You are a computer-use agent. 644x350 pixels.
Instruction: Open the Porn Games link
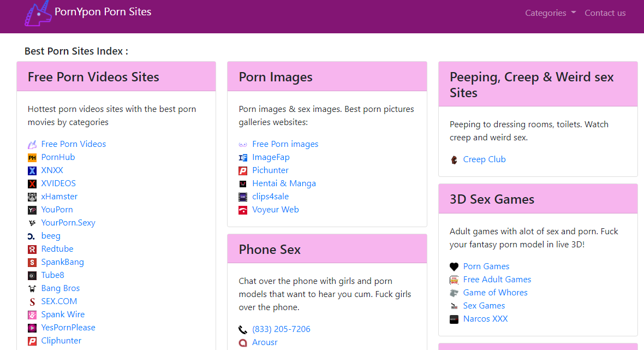(x=486, y=266)
